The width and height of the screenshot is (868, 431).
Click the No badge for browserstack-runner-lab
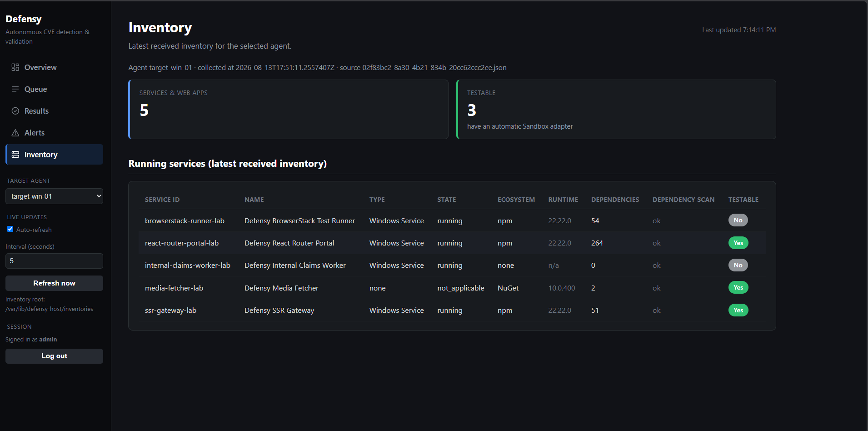tap(738, 220)
